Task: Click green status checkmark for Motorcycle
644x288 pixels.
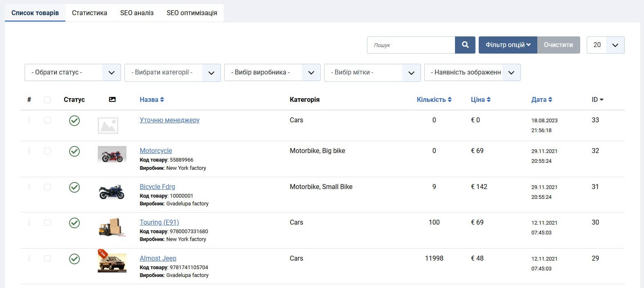Action: [74, 151]
